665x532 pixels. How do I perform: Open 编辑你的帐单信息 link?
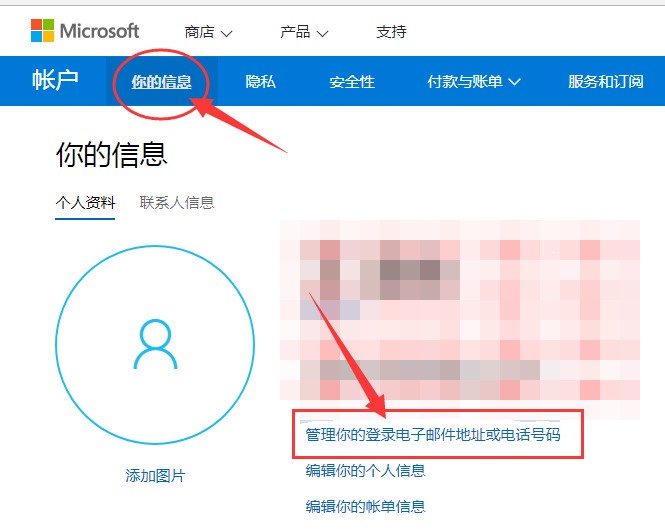click(x=366, y=507)
